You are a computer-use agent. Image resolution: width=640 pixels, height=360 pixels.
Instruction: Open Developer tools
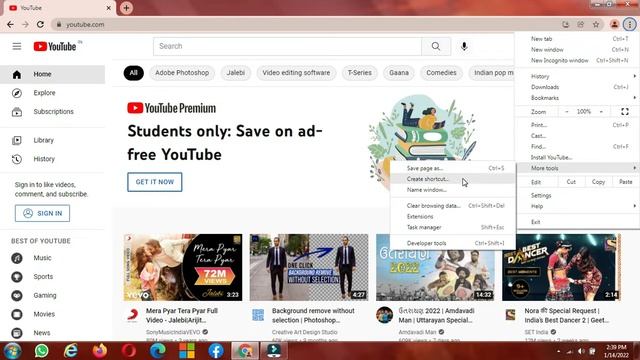pos(452,243)
